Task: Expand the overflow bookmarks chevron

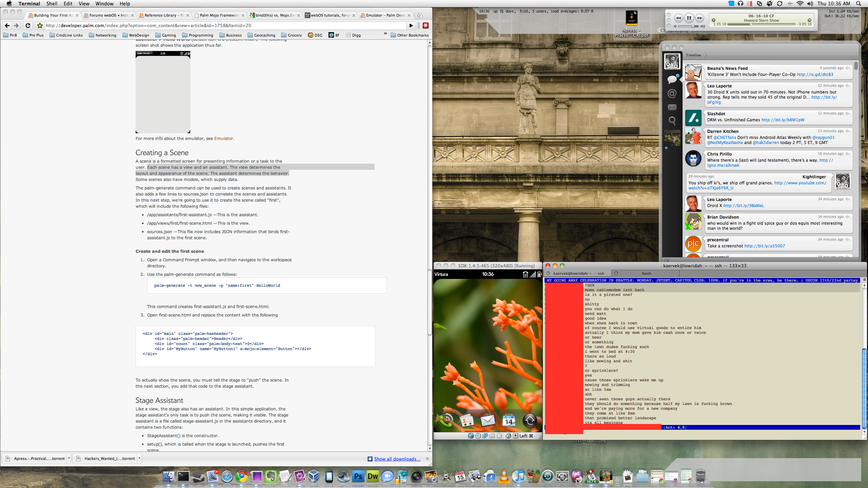Action: 385,34
